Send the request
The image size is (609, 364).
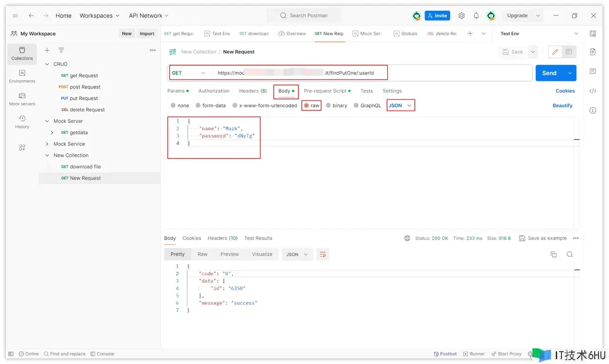click(x=550, y=73)
